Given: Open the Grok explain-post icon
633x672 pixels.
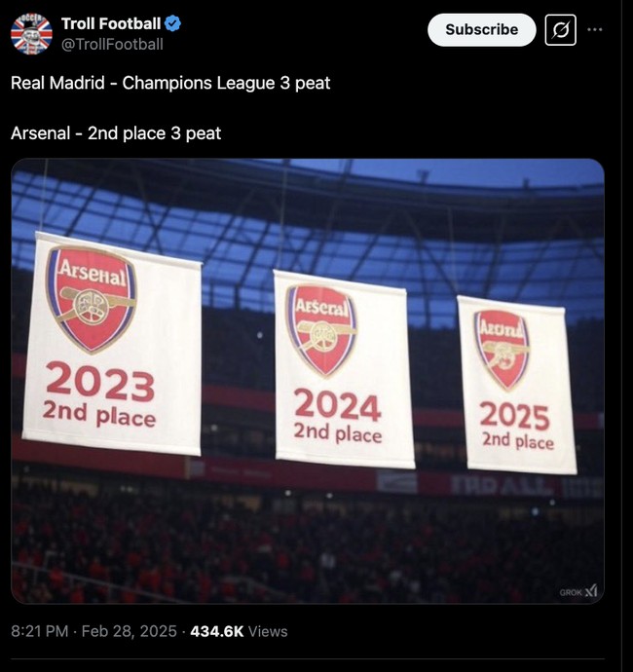Looking at the screenshot, I should pos(560,30).
